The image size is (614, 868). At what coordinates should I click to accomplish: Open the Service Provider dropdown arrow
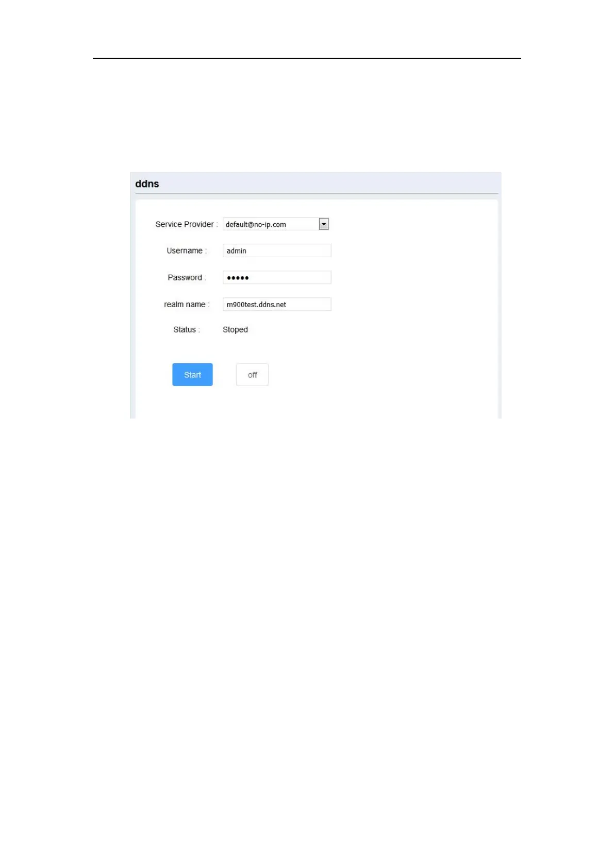(324, 224)
